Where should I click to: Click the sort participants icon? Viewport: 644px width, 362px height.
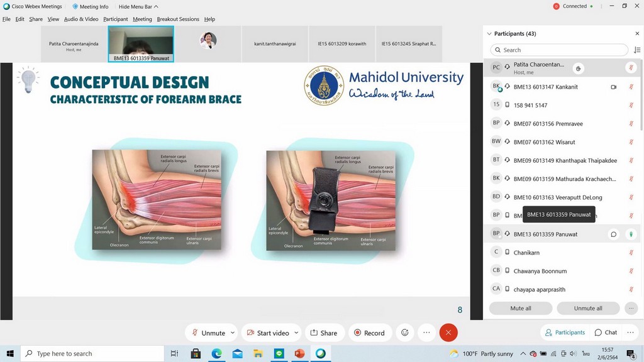point(636,50)
